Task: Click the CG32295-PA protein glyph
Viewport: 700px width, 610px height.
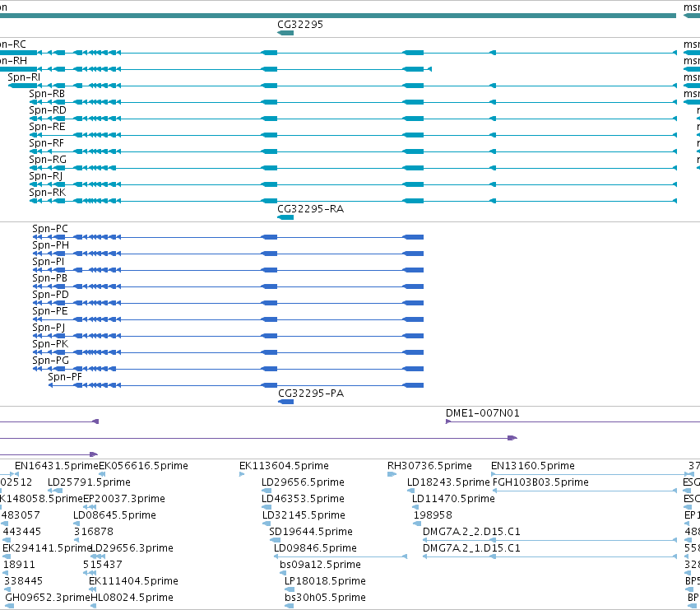Action: pos(286,402)
